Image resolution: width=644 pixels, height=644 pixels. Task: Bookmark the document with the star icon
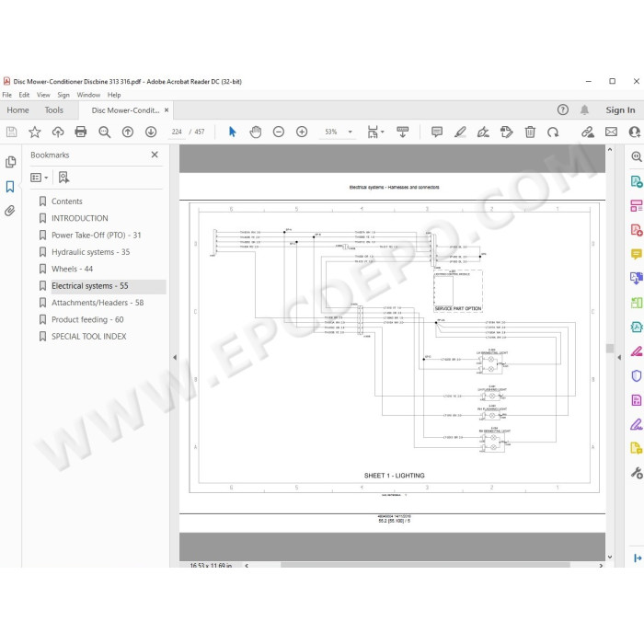(35, 132)
